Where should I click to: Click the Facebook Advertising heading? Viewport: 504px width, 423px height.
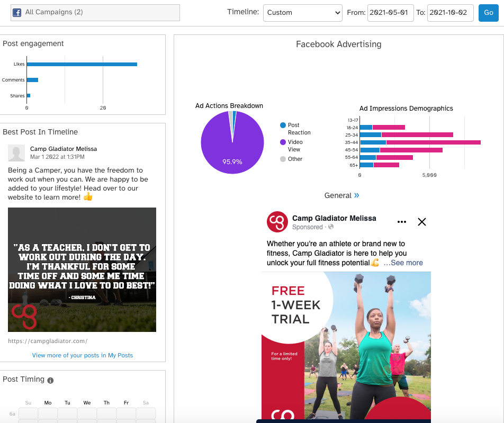(x=339, y=44)
